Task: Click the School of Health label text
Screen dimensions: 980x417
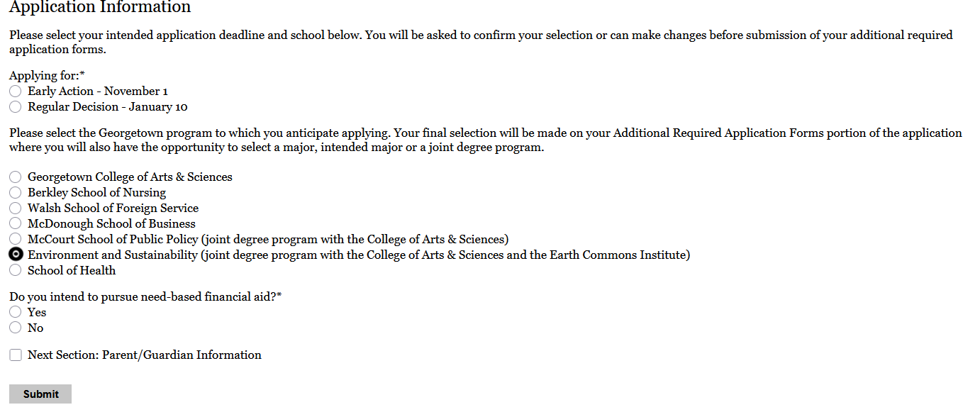Action: (x=71, y=270)
